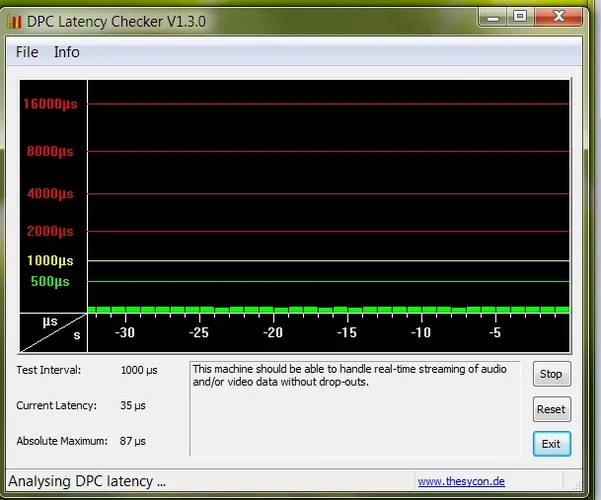Click the Current Latency value 35 µs
Screen dimensions: 601x500
tap(133, 406)
